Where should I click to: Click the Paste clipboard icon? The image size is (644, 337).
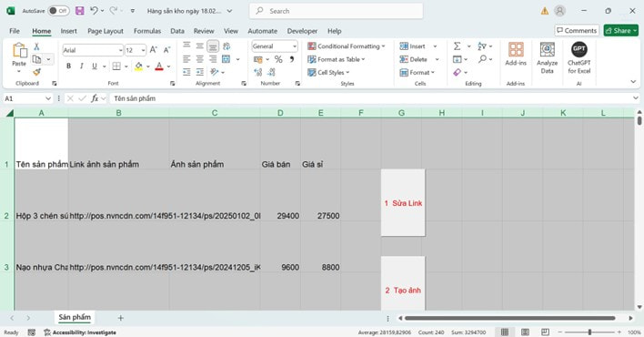[19, 51]
